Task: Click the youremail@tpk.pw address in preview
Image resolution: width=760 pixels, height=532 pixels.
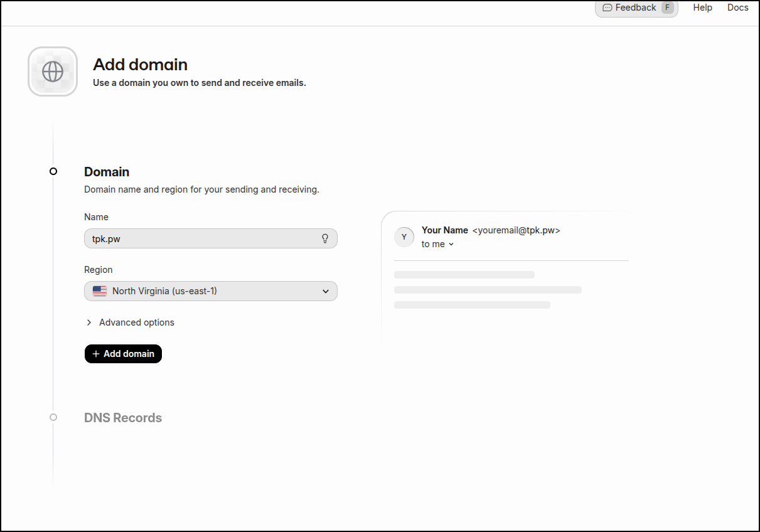Action: pos(516,230)
